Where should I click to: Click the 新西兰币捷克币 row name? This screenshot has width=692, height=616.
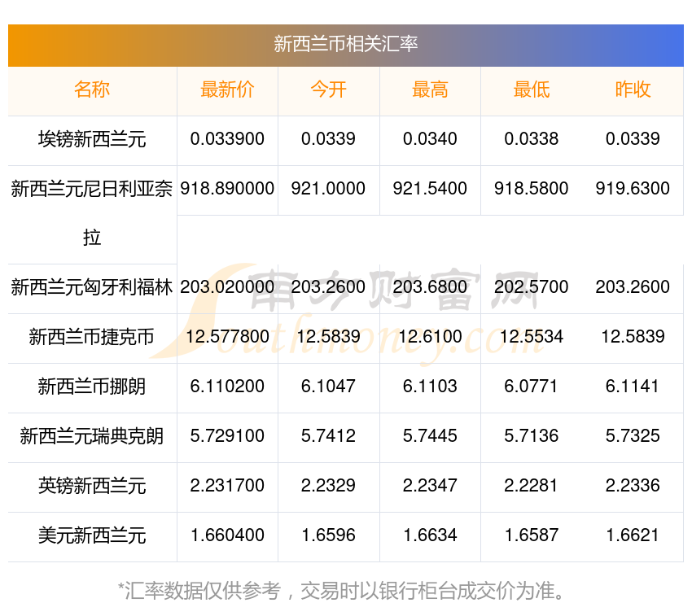[92, 337]
